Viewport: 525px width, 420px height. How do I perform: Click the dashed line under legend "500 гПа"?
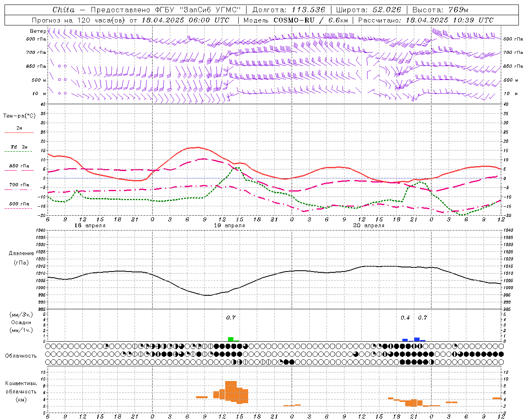tap(18, 208)
